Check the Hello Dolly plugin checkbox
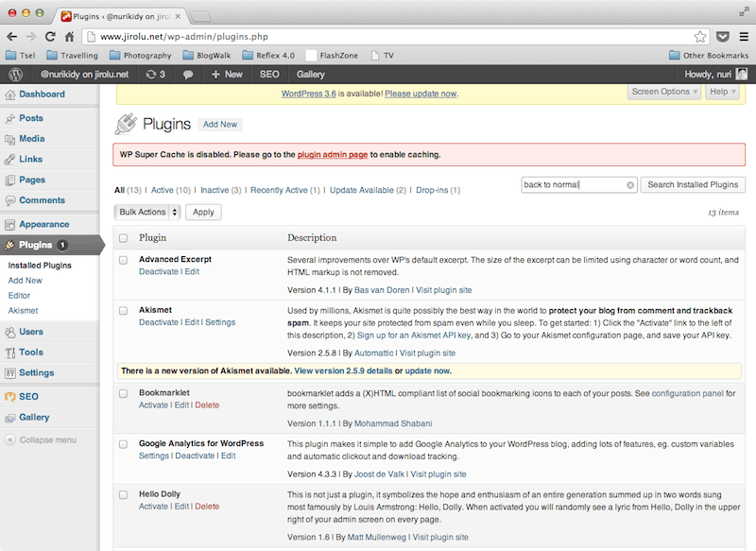 123,494
